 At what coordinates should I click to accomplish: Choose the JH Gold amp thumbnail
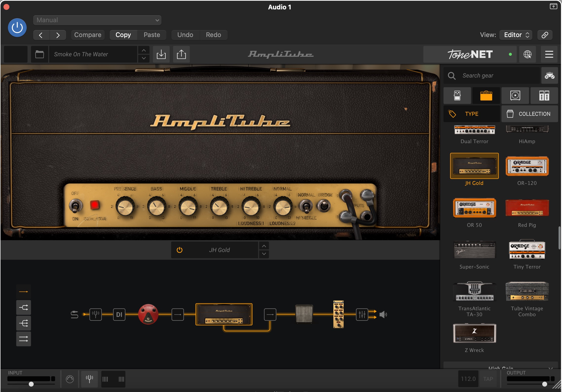[x=474, y=166]
